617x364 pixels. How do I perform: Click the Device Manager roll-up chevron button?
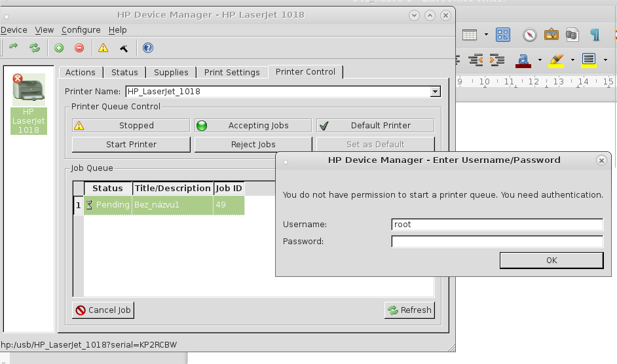414,15
